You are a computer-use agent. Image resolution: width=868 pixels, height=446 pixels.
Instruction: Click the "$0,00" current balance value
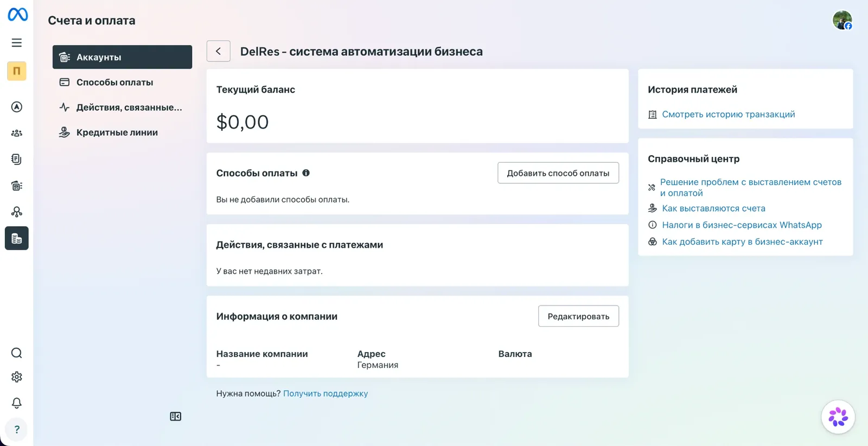tap(242, 122)
